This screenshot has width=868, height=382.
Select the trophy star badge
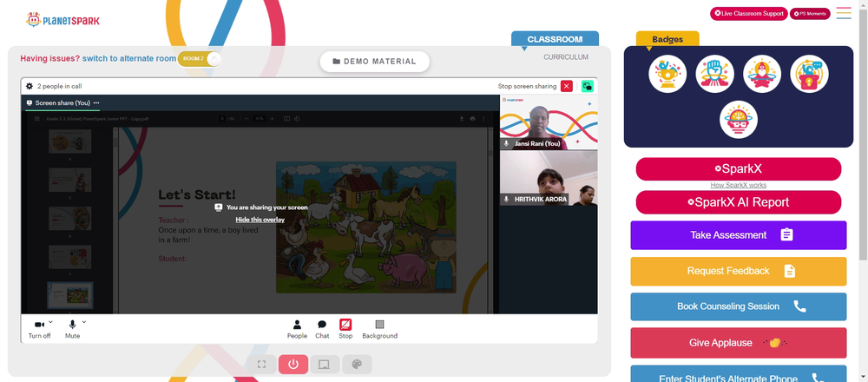click(667, 74)
